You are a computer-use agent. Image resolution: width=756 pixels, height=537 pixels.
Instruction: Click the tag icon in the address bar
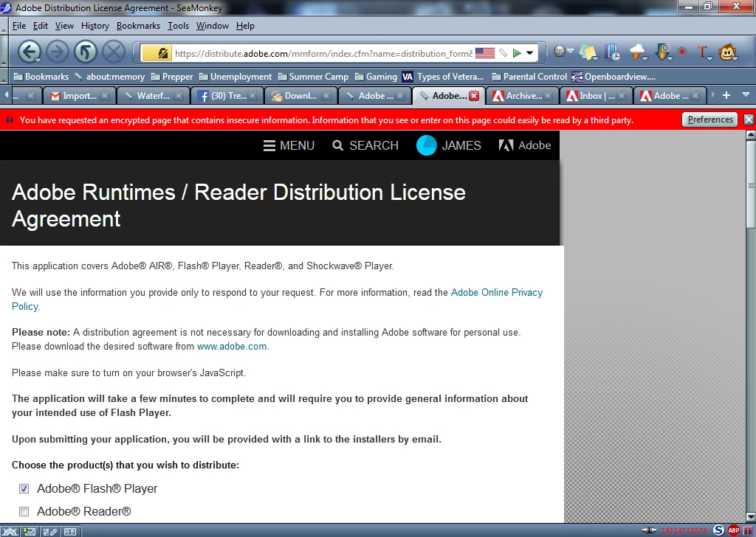pos(504,53)
